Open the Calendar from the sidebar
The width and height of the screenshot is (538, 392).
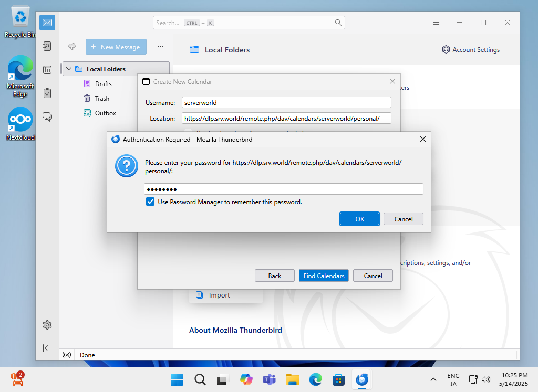(47, 69)
